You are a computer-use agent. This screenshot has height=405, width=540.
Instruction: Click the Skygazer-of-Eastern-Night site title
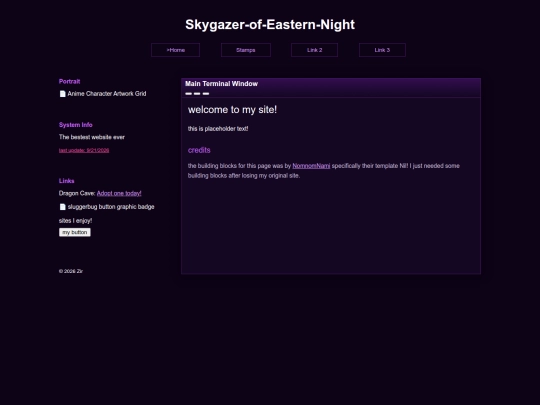[x=270, y=24]
